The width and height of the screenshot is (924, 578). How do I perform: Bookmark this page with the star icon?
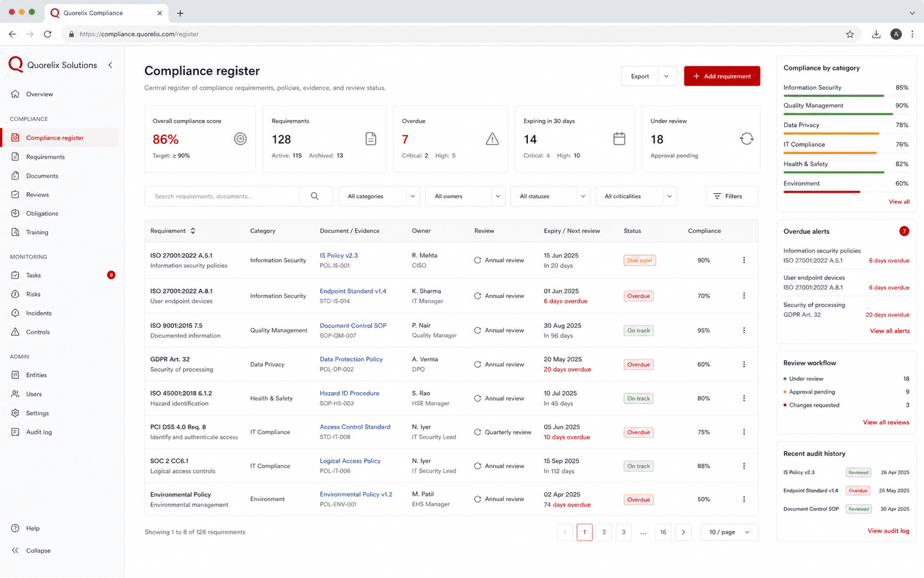coord(850,34)
